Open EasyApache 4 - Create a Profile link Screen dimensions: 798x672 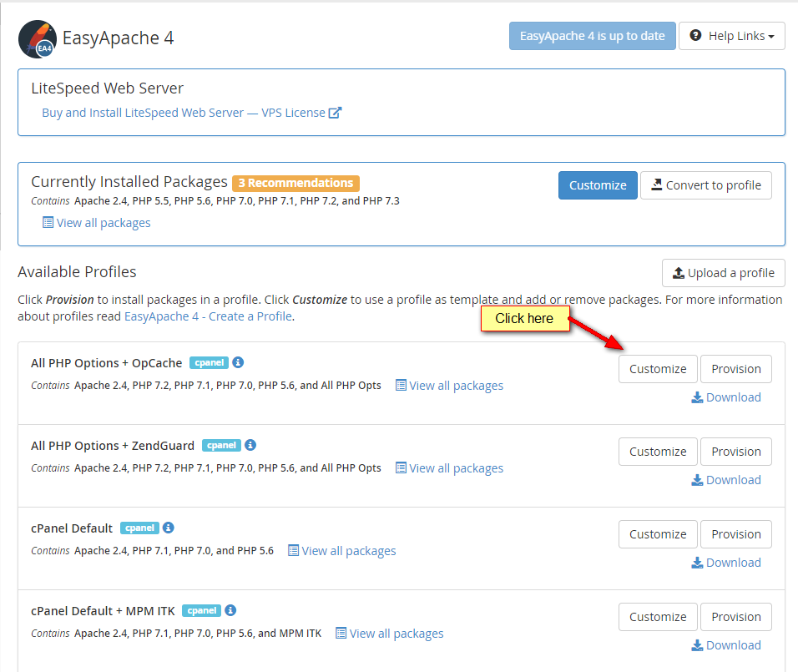pyautogui.click(x=208, y=316)
